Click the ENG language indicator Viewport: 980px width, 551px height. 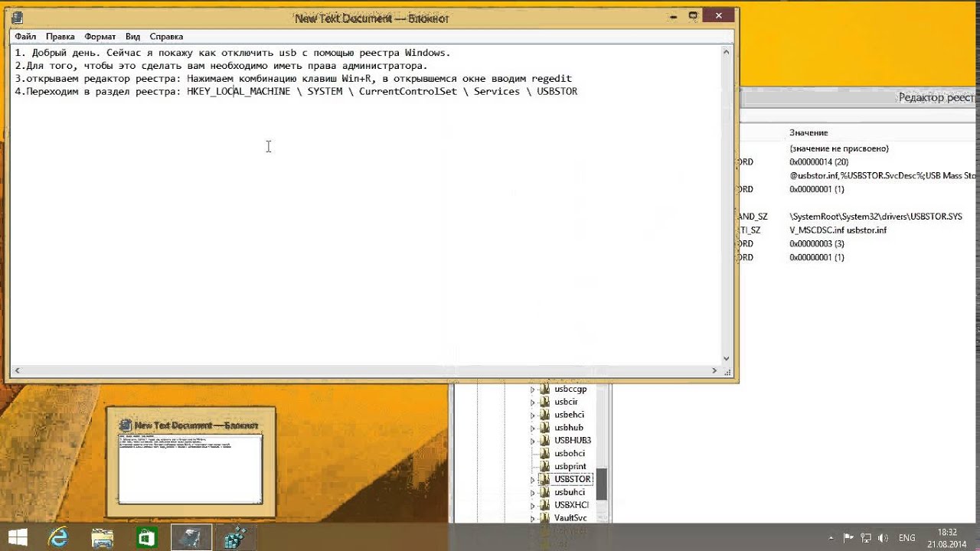906,537
